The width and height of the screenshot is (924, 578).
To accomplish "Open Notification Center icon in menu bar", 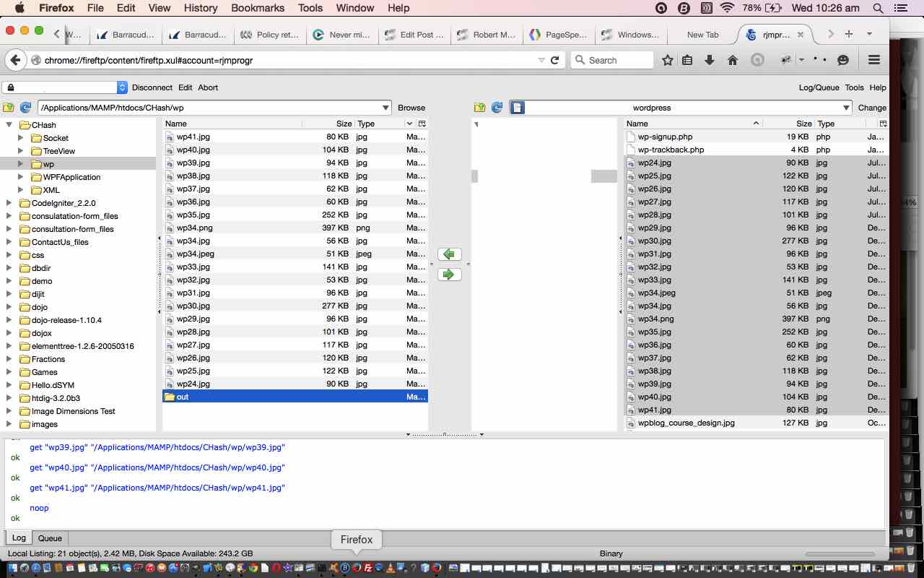I will tap(900, 8).
